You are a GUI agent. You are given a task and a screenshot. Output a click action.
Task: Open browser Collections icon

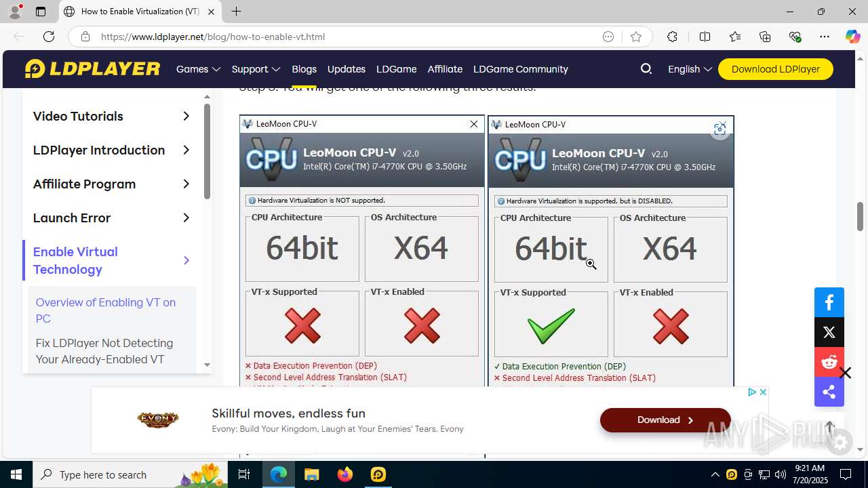765,37
